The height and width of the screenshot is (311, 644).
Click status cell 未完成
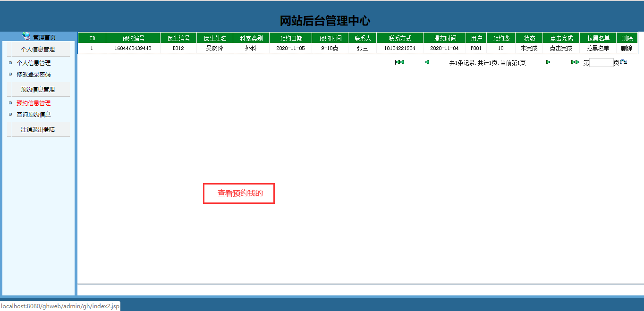pyautogui.click(x=529, y=48)
